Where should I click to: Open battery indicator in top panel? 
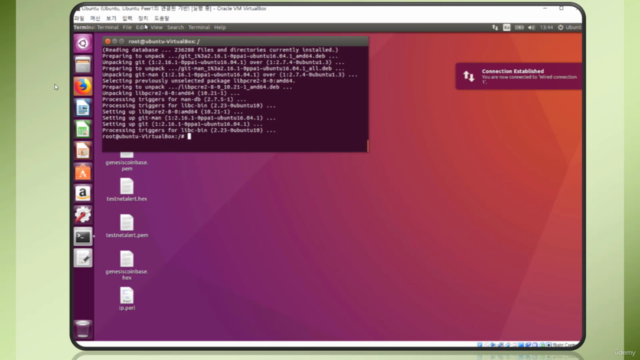point(519,27)
